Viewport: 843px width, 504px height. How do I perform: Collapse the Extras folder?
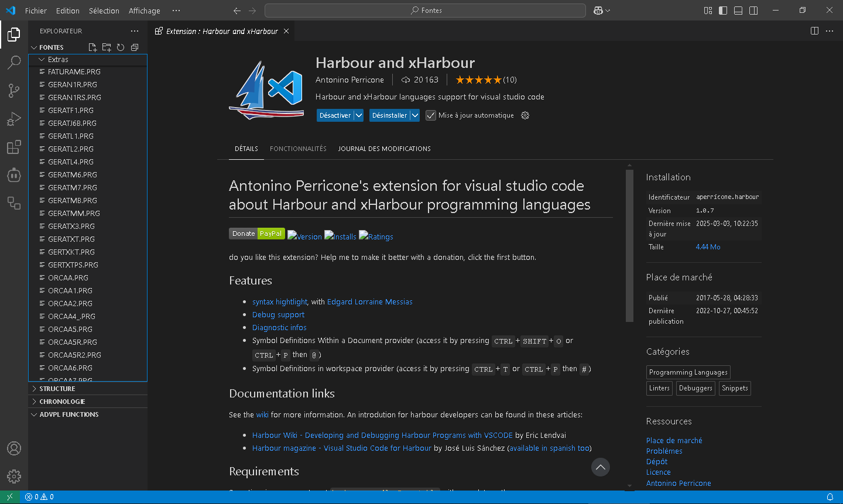pyautogui.click(x=57, y=60)
